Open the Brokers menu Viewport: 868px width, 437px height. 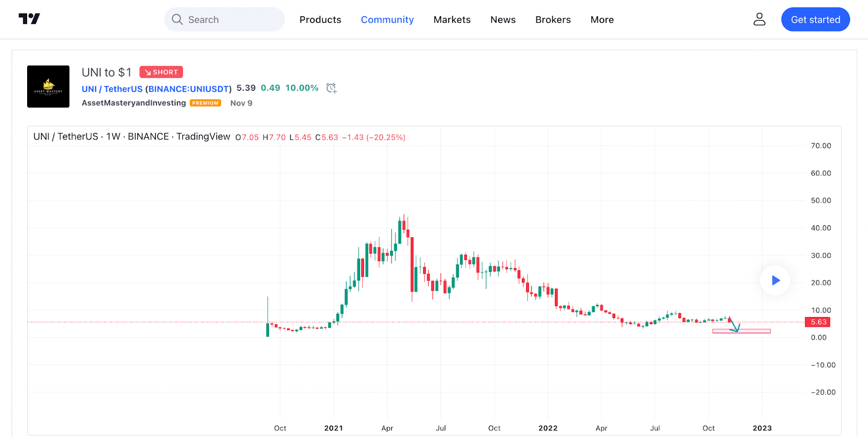pyautogui.click(x=553, y=20)
